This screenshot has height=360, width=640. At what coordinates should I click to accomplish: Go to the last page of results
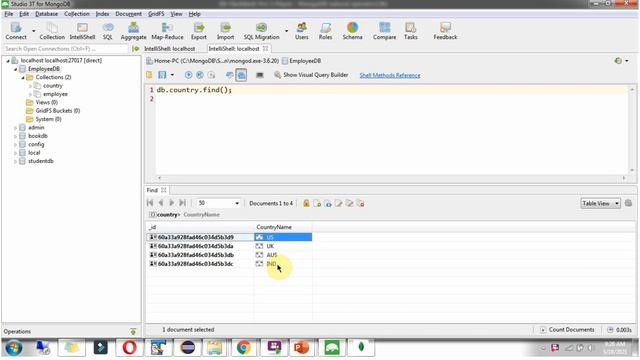point(182,203)
